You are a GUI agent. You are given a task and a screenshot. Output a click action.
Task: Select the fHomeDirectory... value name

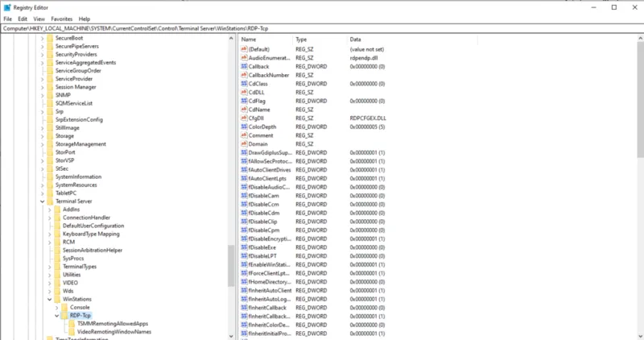[270, 282]
